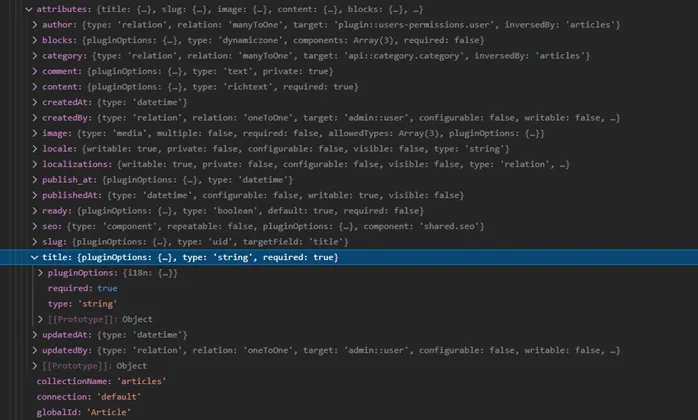Expand the createdAt datetime entry

click(35, 102)
